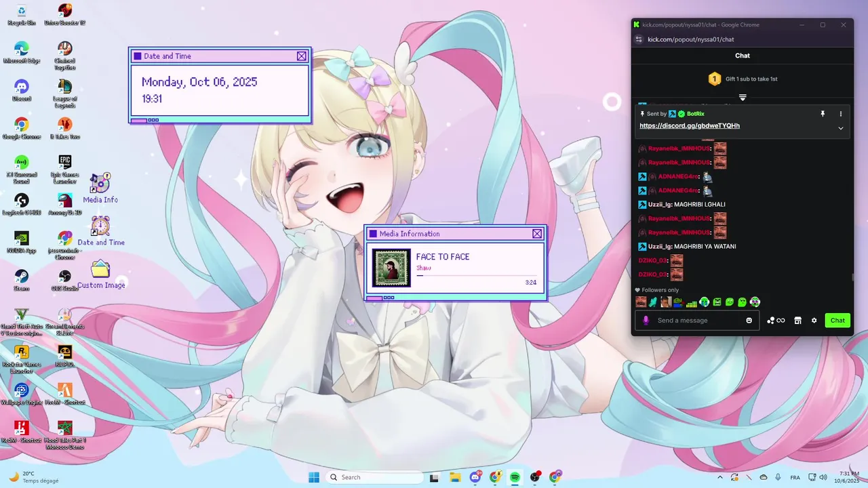Open the emoji picker in chat input
This screenshot has width=868, height=488.
(749, 321)
